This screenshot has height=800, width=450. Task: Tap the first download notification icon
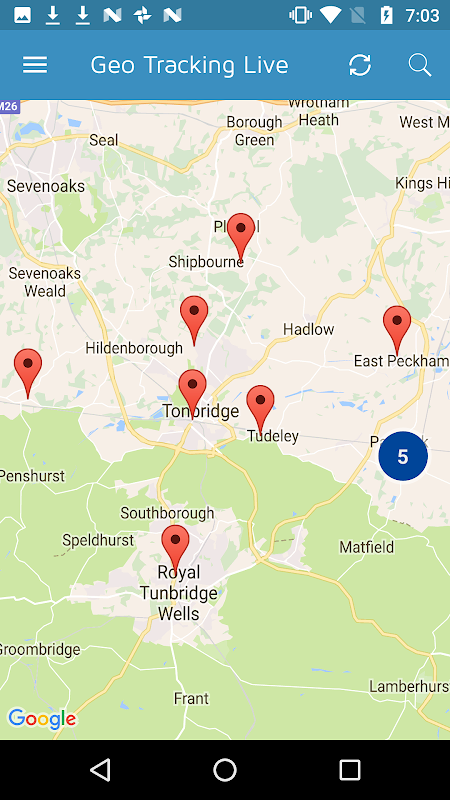(x=53, y=15)
